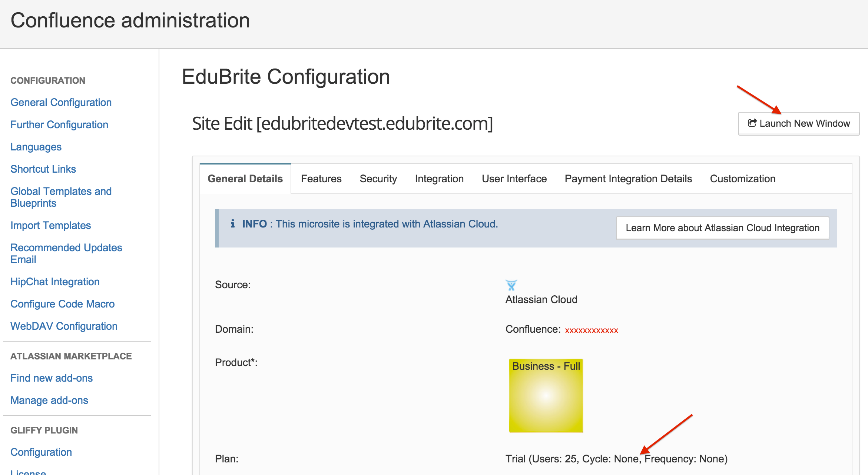
Task: Click the Atlassian Cloud source icon
Action: [x=511, y=285]
